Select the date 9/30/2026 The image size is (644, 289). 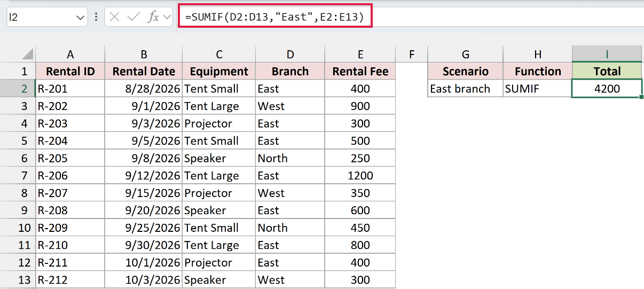(x=144, y=245)
